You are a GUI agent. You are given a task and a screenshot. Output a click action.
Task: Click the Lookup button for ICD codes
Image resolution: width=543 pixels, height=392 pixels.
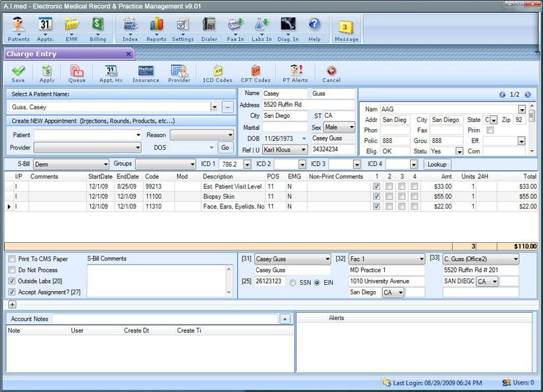(x=438, y=163)
